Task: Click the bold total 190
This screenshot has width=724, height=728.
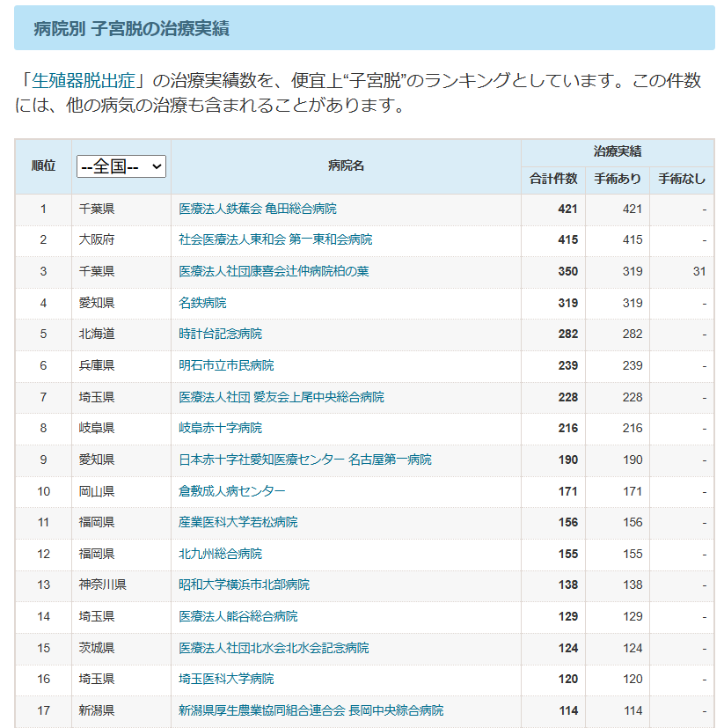Action: [568, 460]
